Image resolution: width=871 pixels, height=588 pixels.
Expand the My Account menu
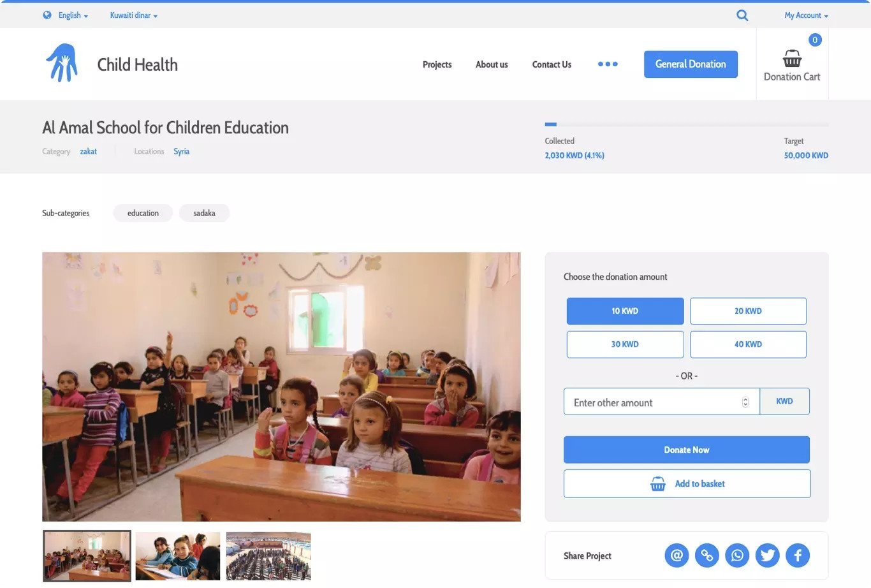point(806,15)
